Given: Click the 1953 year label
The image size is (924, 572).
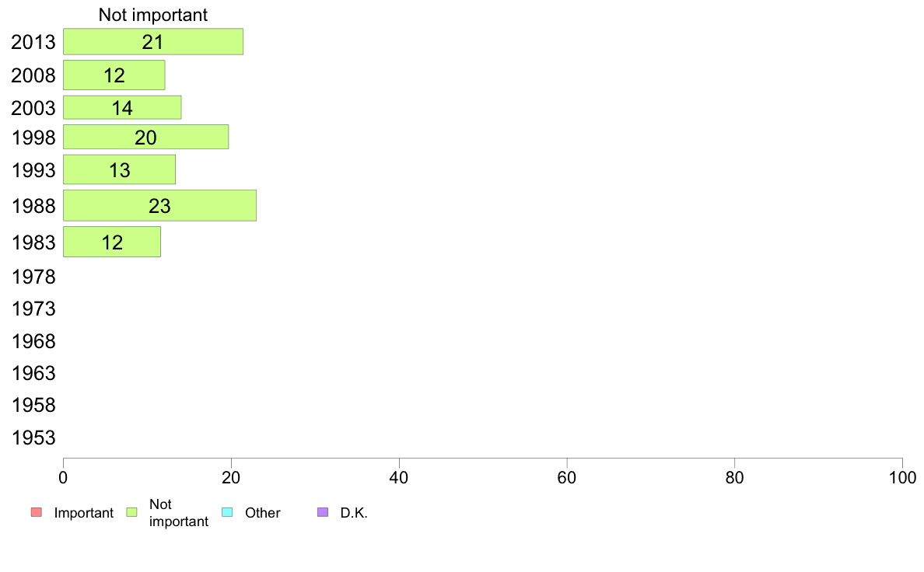Looking at the screenshot, I should (x=33, y=438).
